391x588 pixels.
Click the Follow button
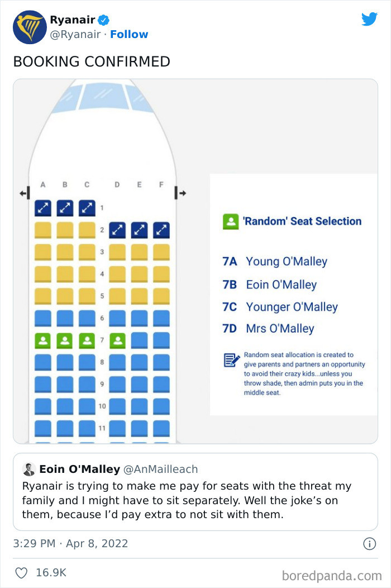(129, 34)
